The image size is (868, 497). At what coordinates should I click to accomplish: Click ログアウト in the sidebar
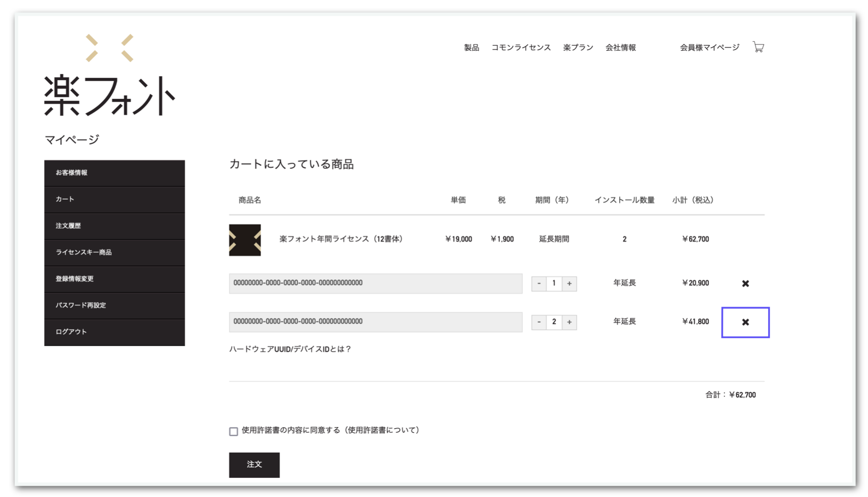(x=114, y=332)
